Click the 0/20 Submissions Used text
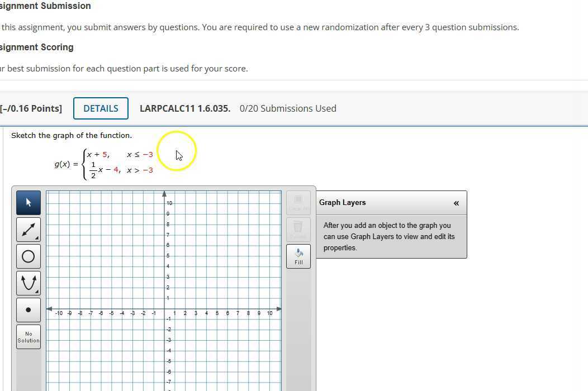The height and width of the screenshot is (391, 588). click(x=288, y=108)
